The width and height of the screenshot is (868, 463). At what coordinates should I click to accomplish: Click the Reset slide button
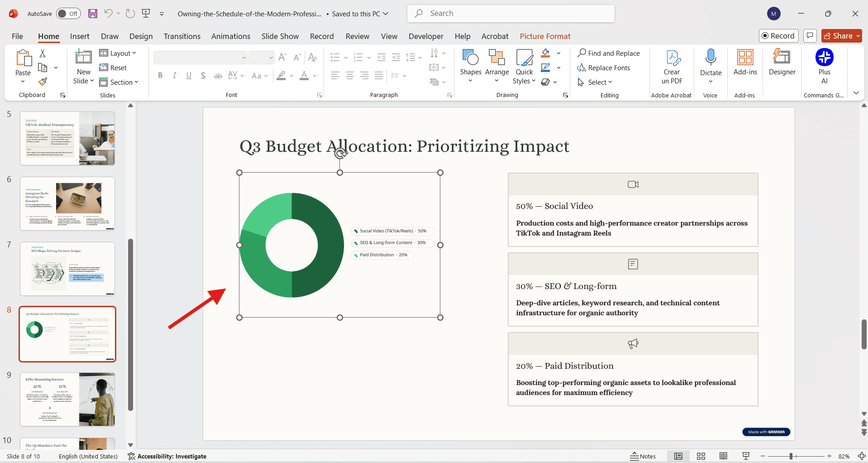coord(113,68)
